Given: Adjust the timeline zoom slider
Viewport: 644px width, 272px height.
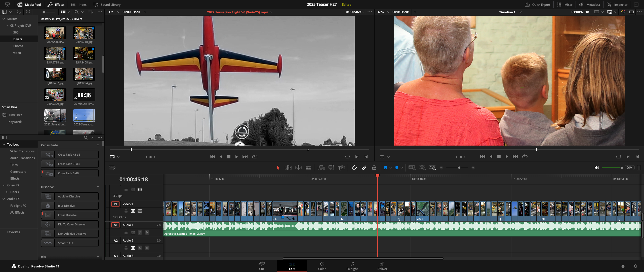Looking at the screenshot, I should [x=459, y=168].
